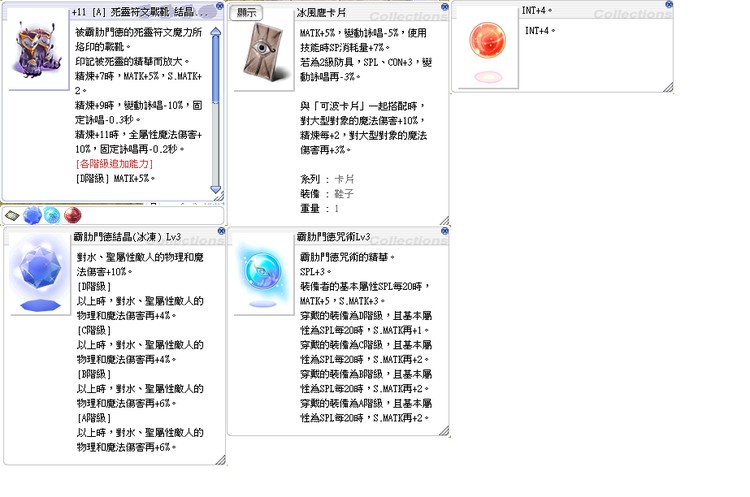Click the scroll-up arrow in boots description
The image size is (750, 497).
coord(216,32)
